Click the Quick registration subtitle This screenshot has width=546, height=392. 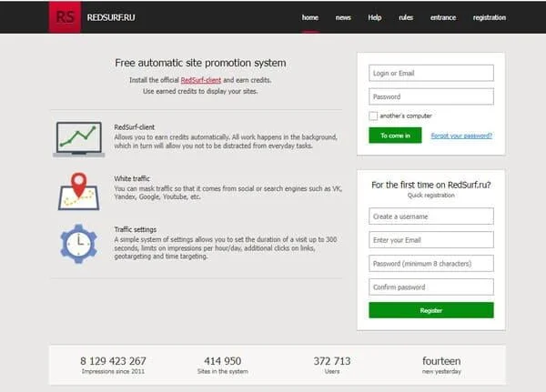pyautogui.click(x=431, y=196)
